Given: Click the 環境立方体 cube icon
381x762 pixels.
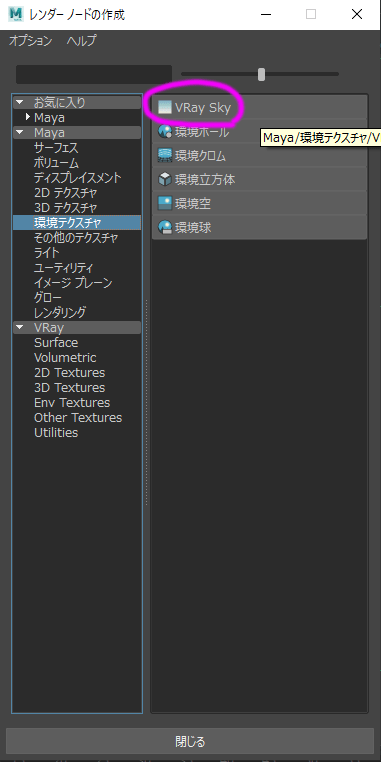Looking at the screenshot, I should coord(165,179).
